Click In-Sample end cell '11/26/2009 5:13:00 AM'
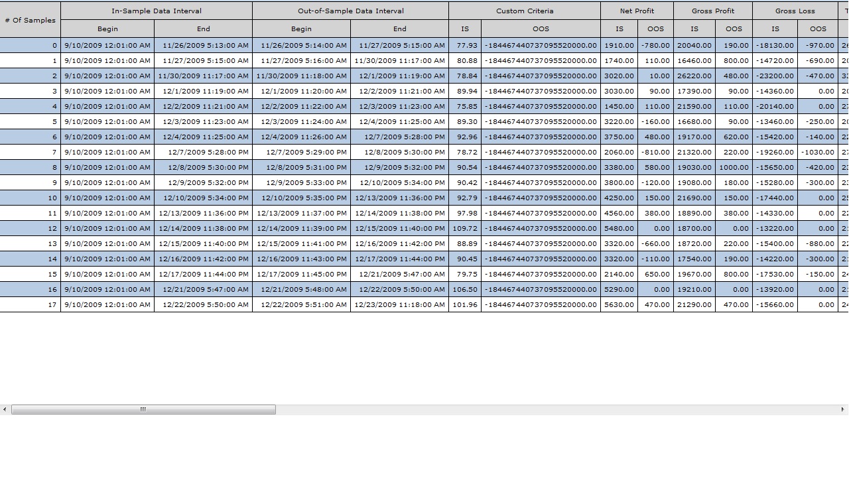The width and height of the screenshot is (849, 504). [x=203, y=45]
